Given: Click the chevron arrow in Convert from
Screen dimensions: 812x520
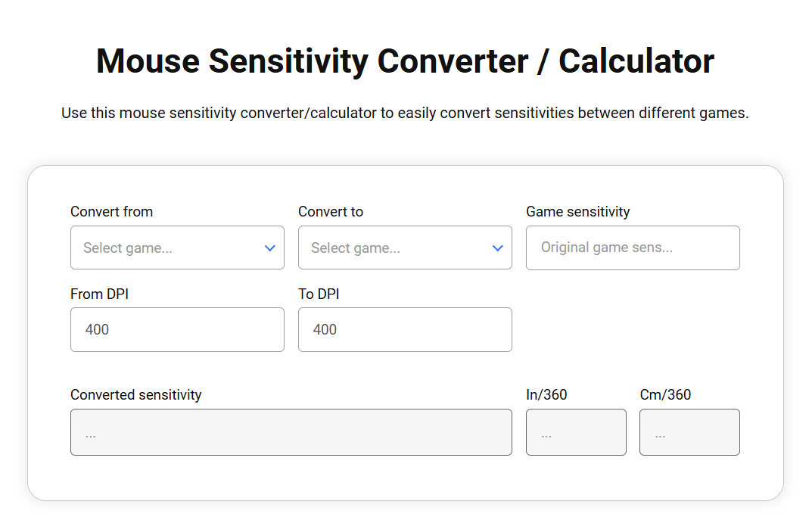Looking at the screenshot, I should click(x=270, y=248).
